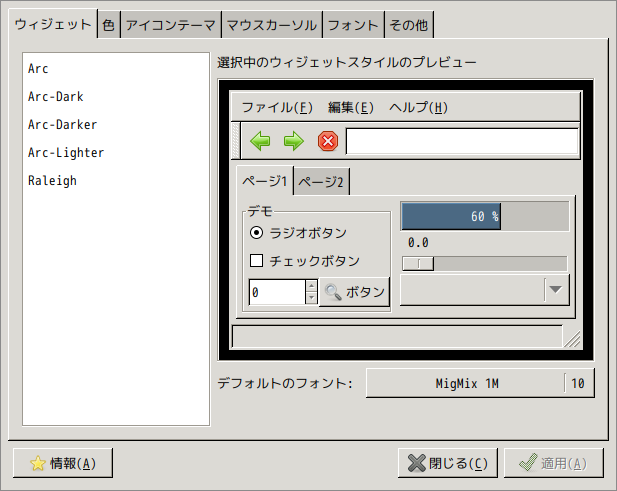Select the ラジオボタン radio button
The image size is (617, 491).
point(257,233)
